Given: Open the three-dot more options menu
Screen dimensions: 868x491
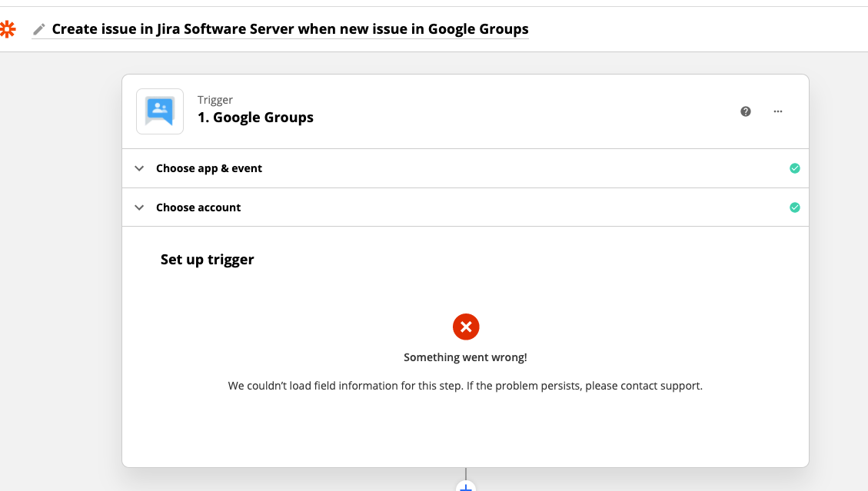Looking at the screenshot, I should 778,111.
